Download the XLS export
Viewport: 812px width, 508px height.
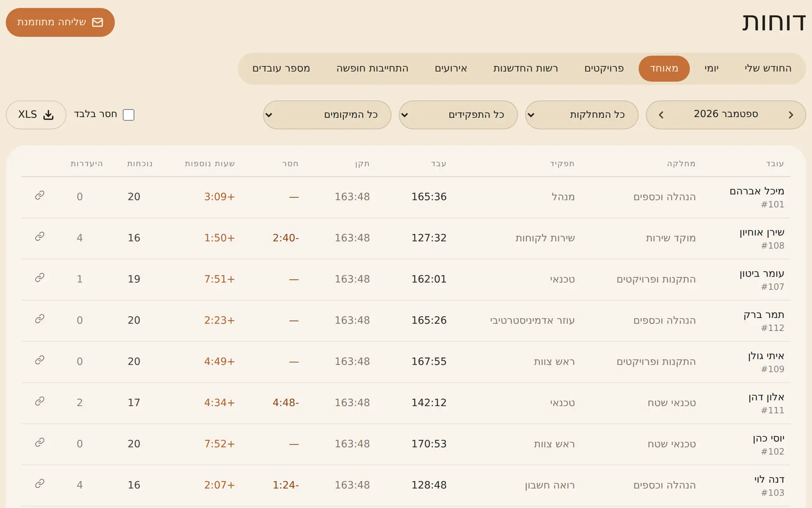point(36,115)
